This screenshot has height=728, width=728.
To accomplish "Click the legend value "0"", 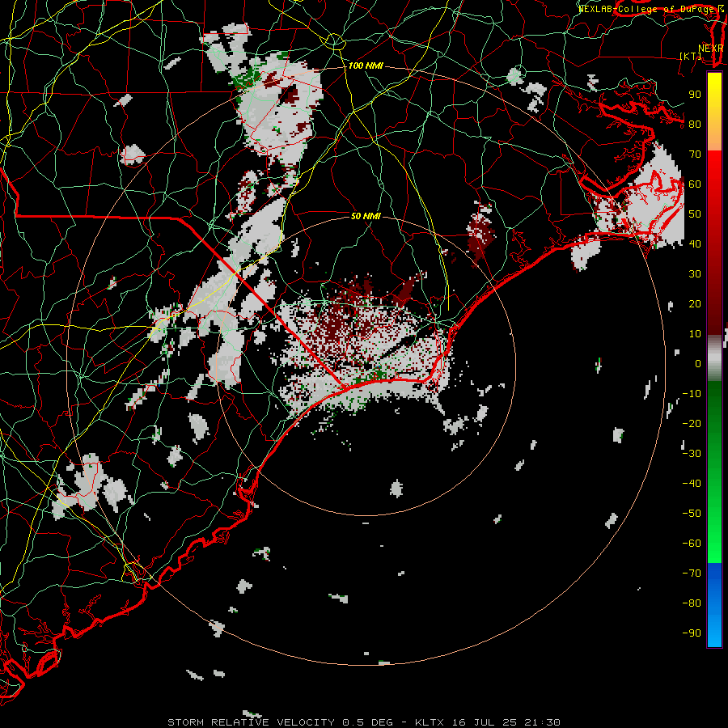I will coord(698,364).
